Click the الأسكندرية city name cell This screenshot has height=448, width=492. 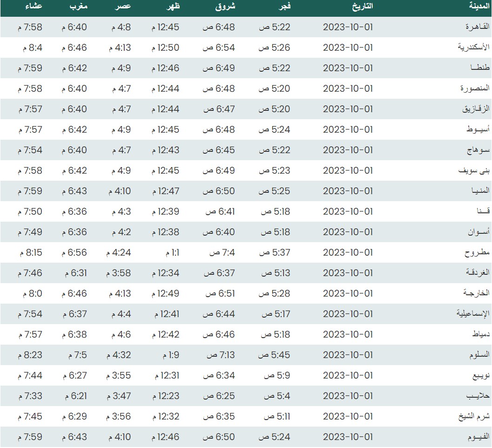(474, 48)
